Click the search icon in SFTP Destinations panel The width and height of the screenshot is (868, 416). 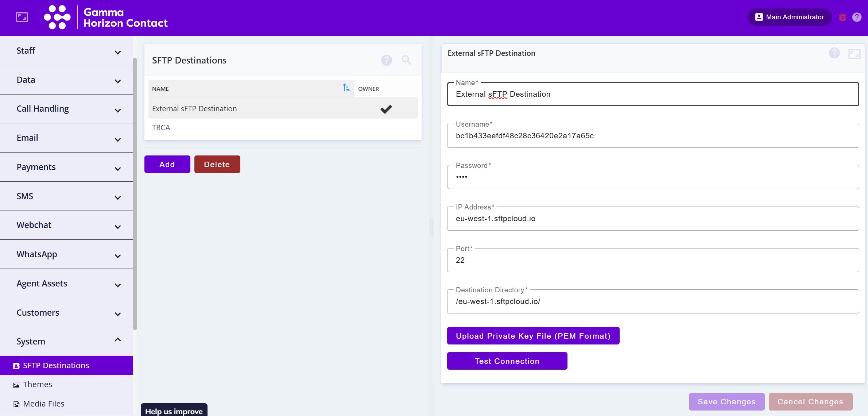click(406, 60)
